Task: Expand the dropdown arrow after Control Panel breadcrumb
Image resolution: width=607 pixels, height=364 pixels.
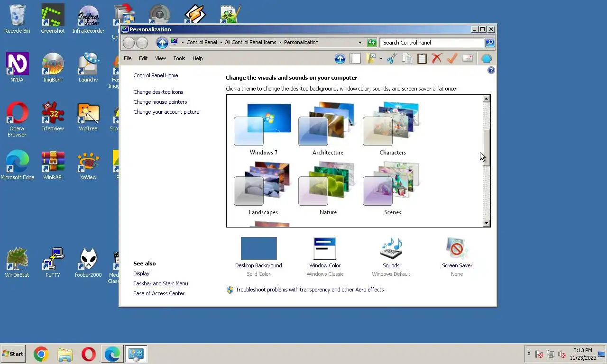Action: pos(221,43)
